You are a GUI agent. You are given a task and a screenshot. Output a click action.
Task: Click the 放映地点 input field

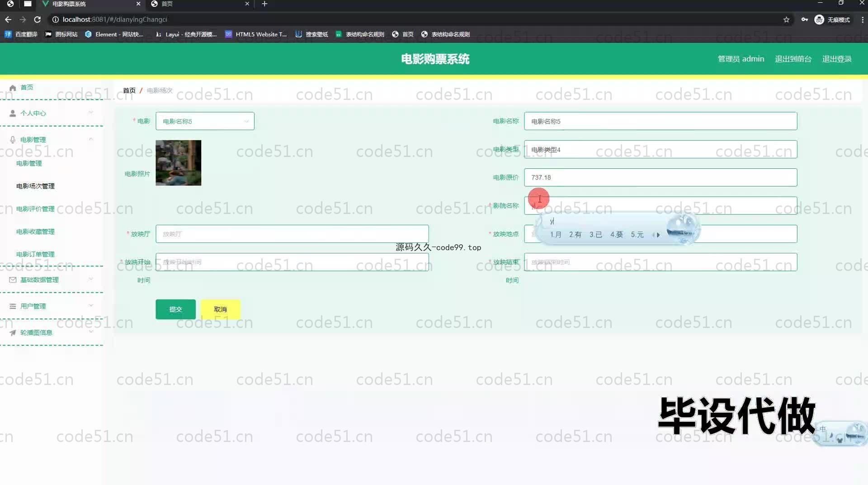click(x=660, y=234)
